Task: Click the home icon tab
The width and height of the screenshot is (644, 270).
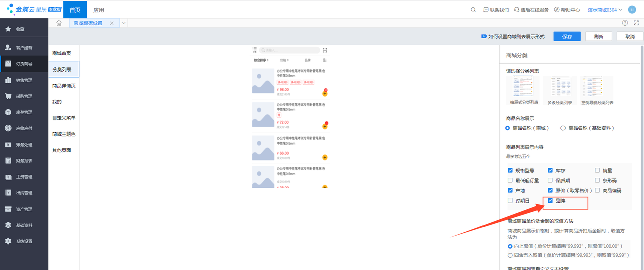Action: 59,23
